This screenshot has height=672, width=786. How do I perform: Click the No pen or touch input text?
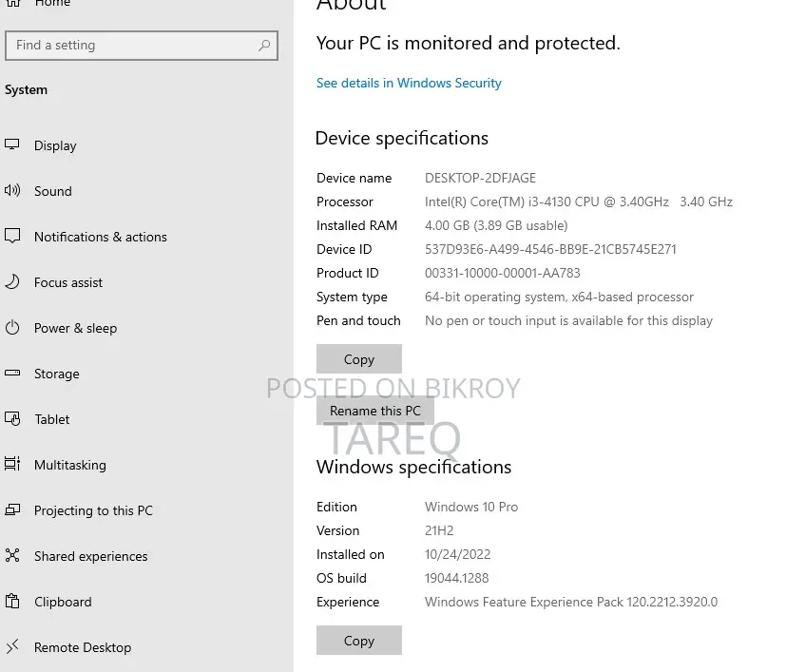[x=568, y=320]
